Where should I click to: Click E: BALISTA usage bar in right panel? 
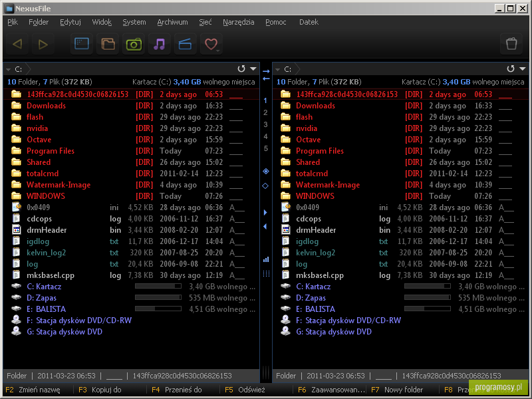coord(428,309)
